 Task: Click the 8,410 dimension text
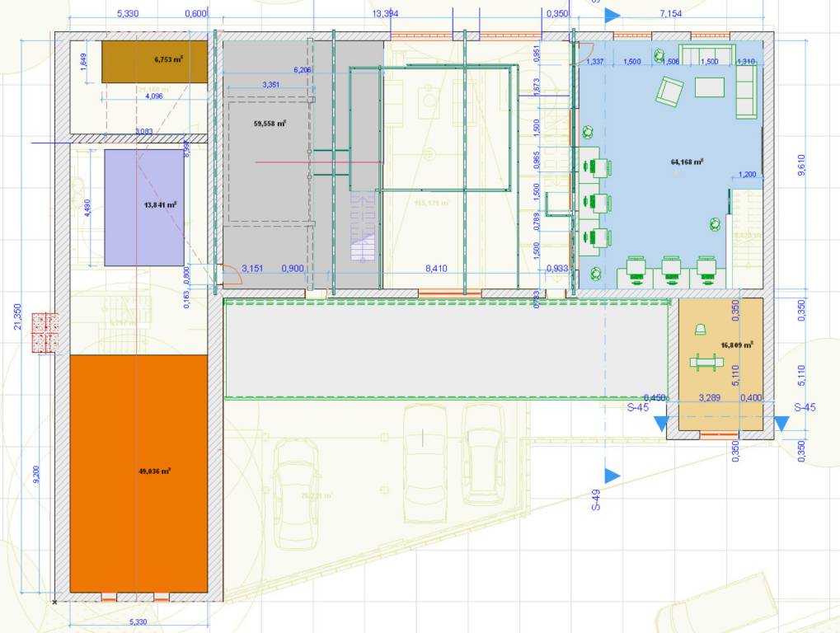coord(436,269)
